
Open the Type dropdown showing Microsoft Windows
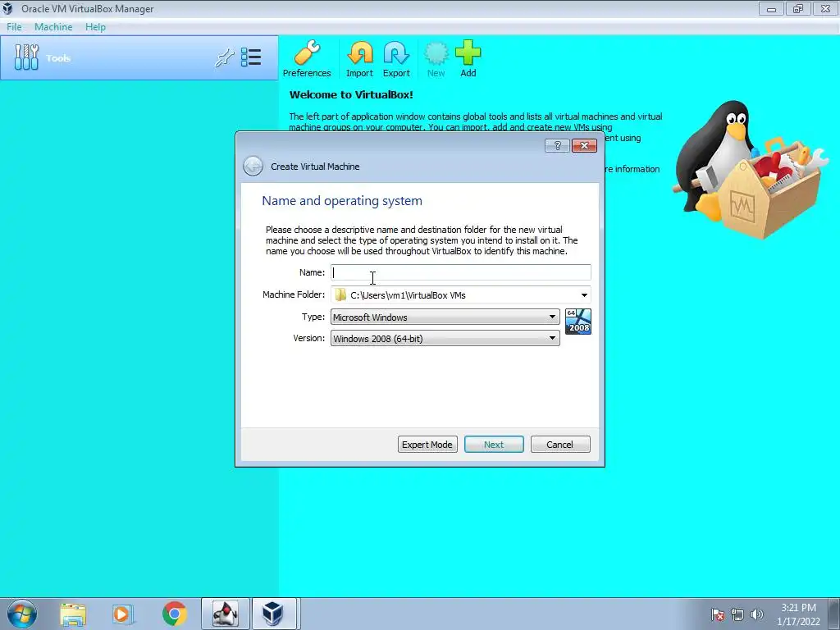point(445,317)
